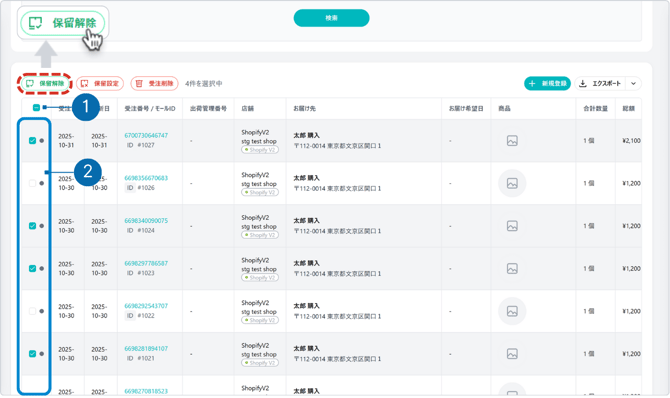Uncheck the checkbox for order #1024
This screenshot has width=670, height=398.
[32, 226]
